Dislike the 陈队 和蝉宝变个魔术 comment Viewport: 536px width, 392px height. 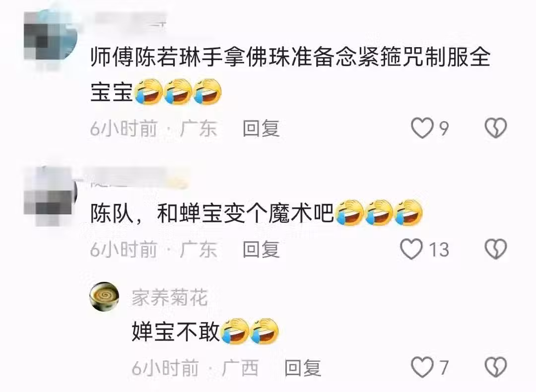coord(496,249)
